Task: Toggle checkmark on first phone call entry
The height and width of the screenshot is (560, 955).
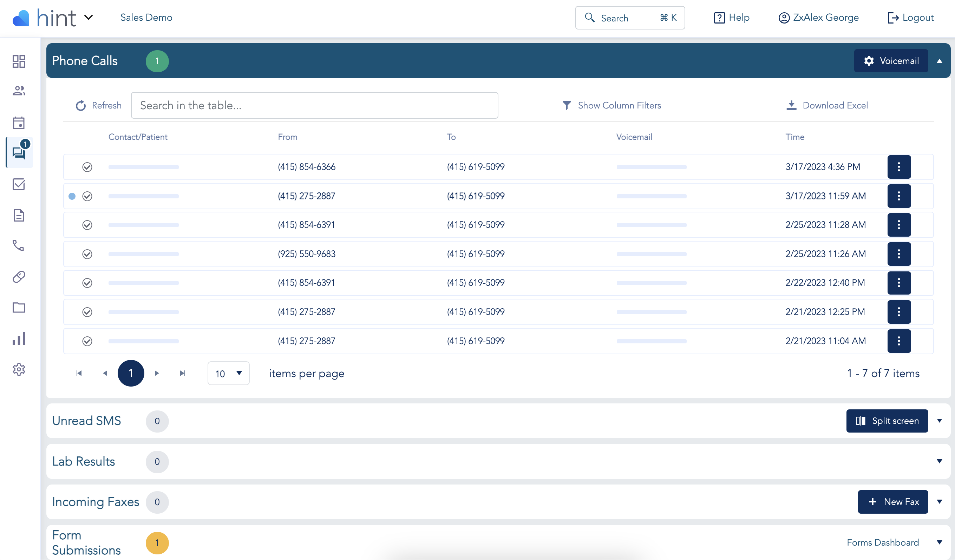Action: click(x=87, y=167)
